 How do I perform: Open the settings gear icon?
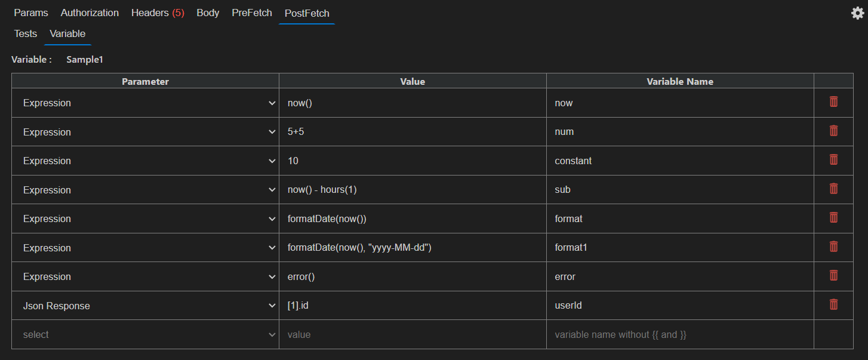pyautogui.click(x=857, y=13)
